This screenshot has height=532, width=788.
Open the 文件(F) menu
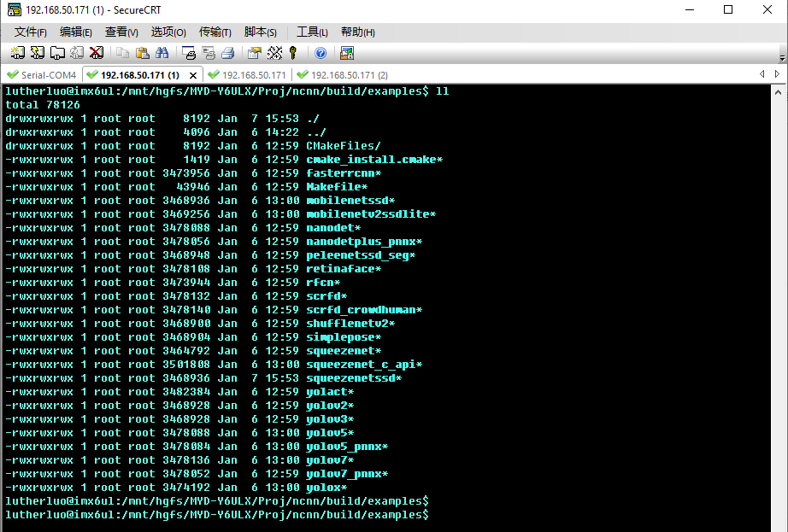coord(31,32)
